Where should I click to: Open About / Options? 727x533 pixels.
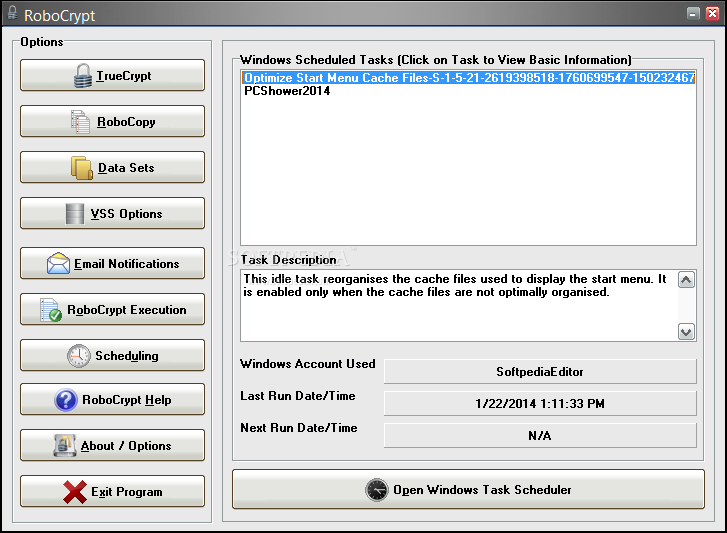click(x=112, y=445)
